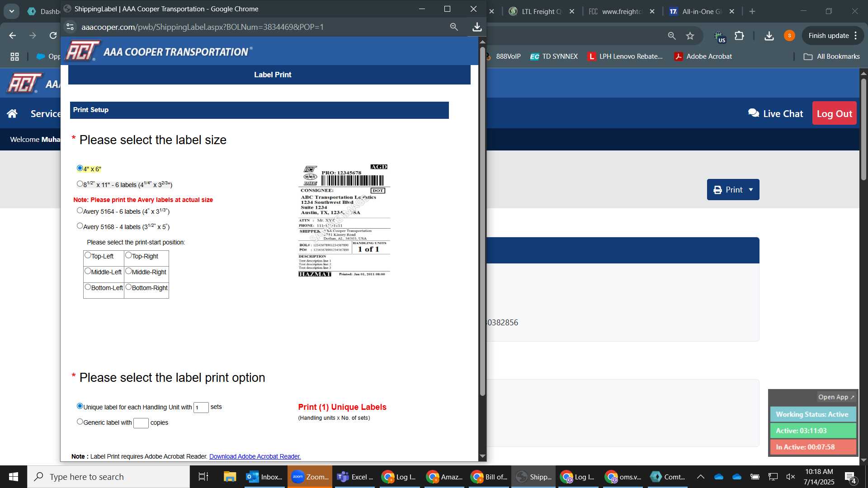
Task: Switch to the All-in-One tab
Action: click(x=702, y=11)
